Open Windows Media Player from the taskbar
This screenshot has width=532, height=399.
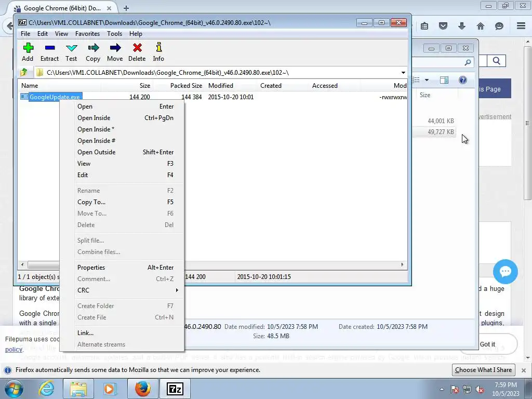click(x=110, y=389)
